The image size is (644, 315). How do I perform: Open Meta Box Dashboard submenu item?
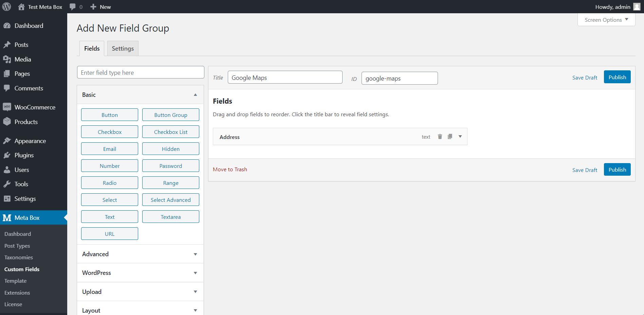(x=18, y=234)
